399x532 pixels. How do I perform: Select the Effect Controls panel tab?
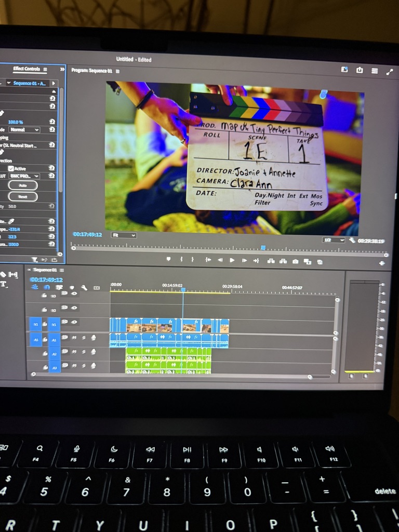[x=26, y=69]
